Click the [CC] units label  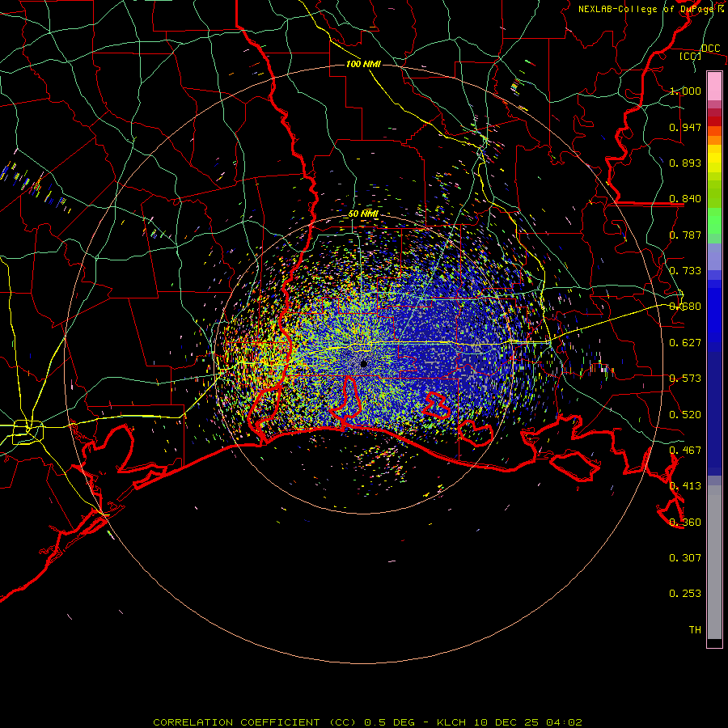pos(691,56)
